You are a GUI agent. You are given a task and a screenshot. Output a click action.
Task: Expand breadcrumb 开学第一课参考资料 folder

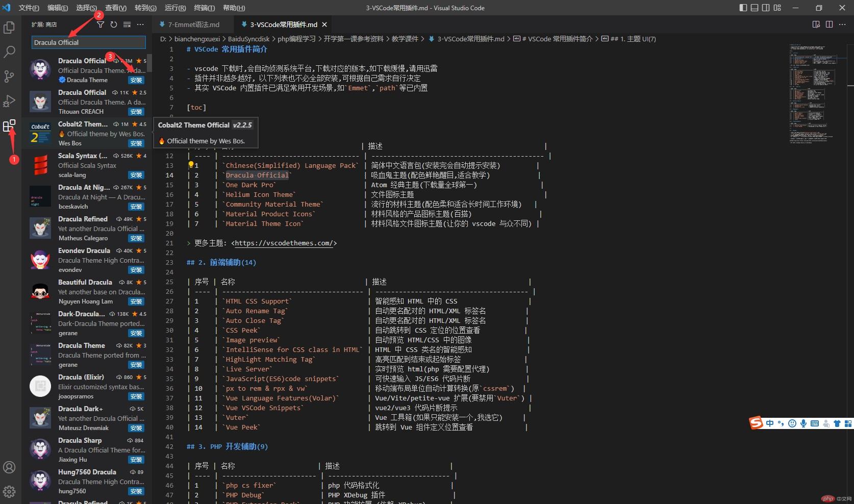coord(354,39)
